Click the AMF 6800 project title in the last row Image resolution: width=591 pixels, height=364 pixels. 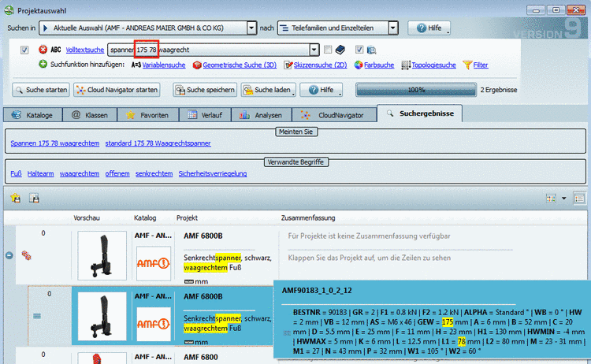[x=200, y=357]
